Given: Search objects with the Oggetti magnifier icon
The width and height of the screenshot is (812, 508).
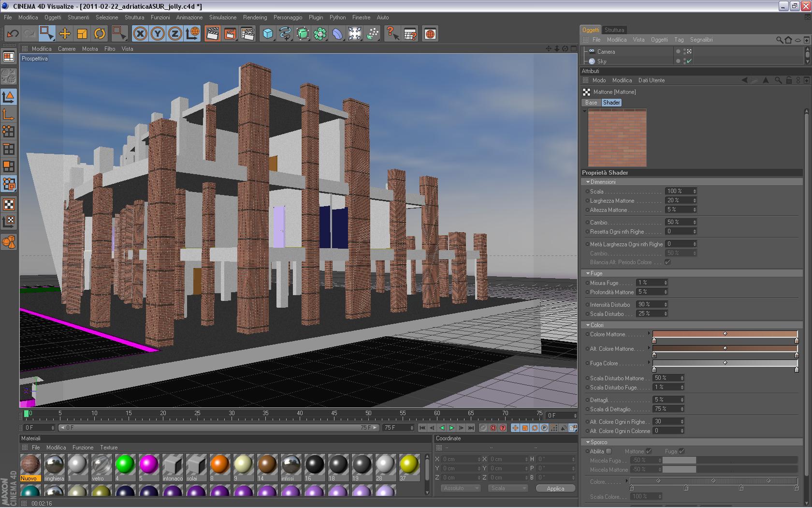Looking at the screenshot, I should pyautogui.click(x=779, y=40).
